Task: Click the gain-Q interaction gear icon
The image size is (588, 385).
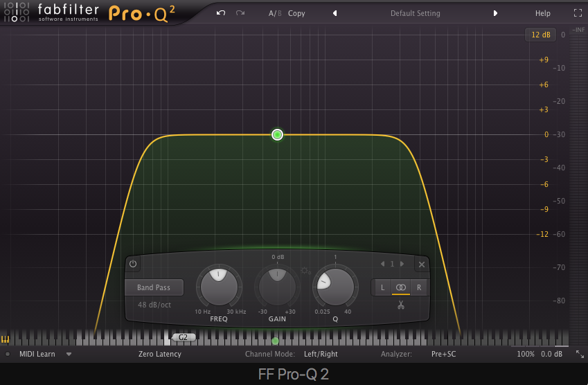Action: tap(305, 271)
